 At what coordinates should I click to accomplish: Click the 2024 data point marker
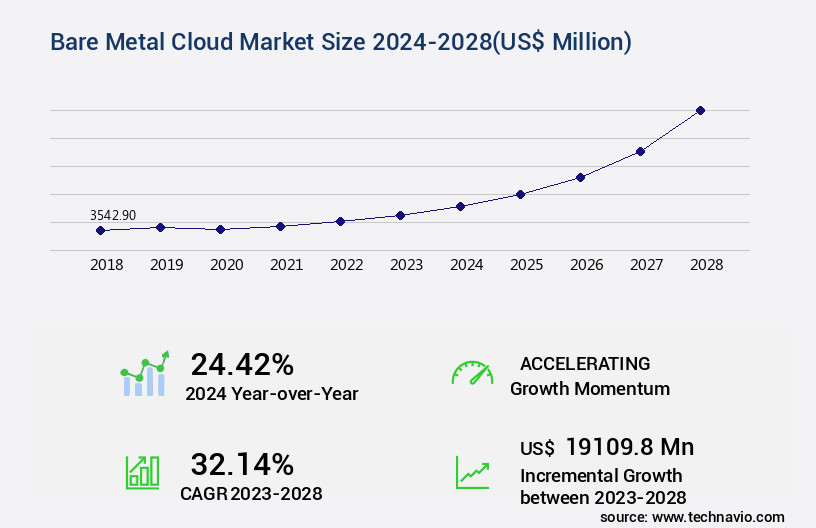(460, 206)
